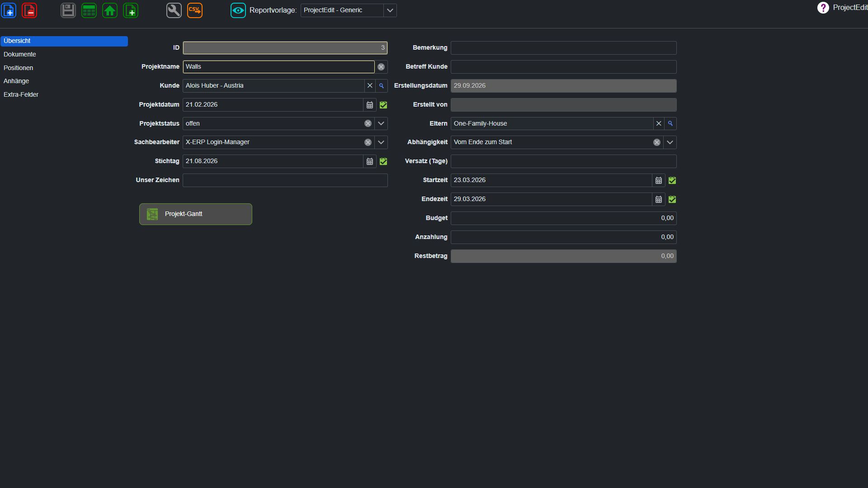
Task: Click the green add document icon
Action: [131, 10]
